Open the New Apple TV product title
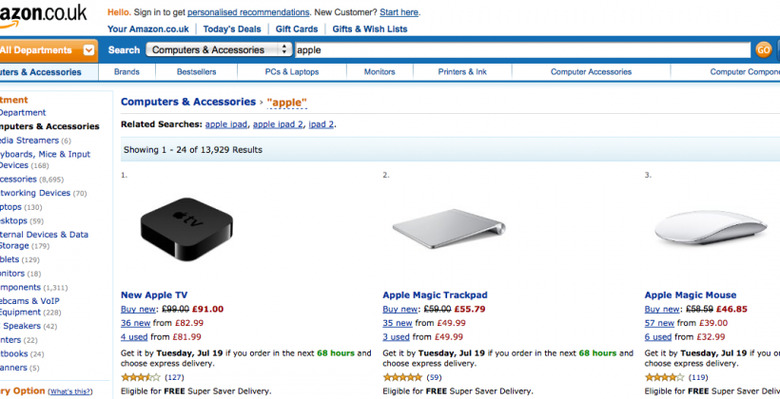This screenshot has height=399, width=780. click(154, 295)
